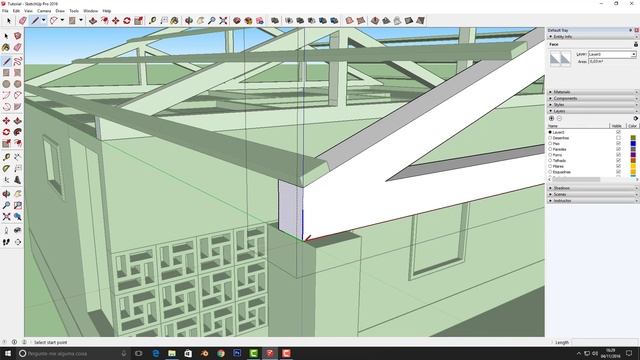Click the Area field in Entity Info

point(612,61)
